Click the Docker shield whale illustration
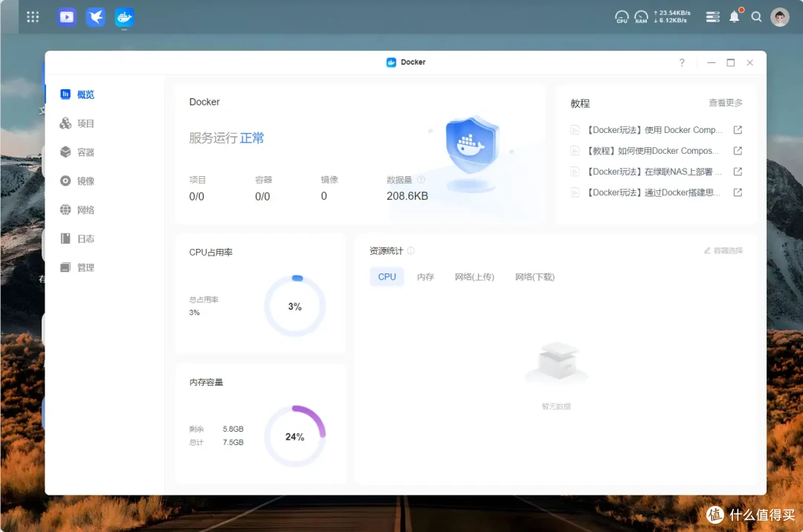This screenshot has width=803, height=532. (x=471, y=152)
